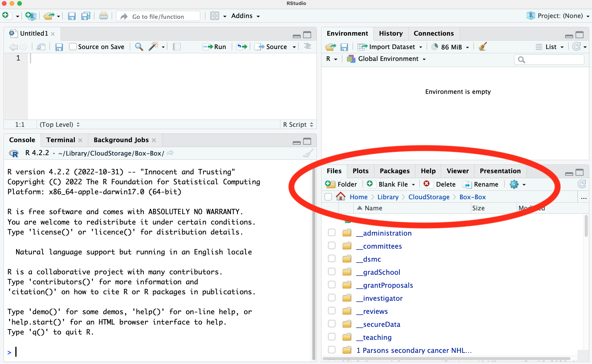Save Untitled1 script via editor toolbar
592x364 pixels.
[x=59, y=47]
